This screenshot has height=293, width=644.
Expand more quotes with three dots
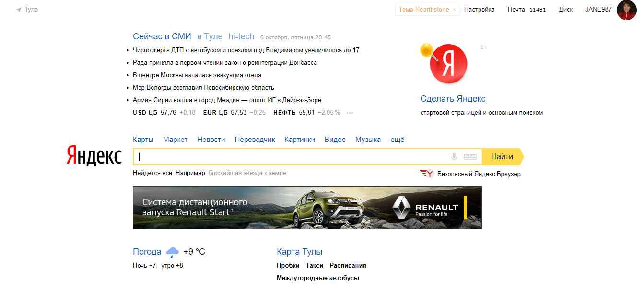coord(350,113)
